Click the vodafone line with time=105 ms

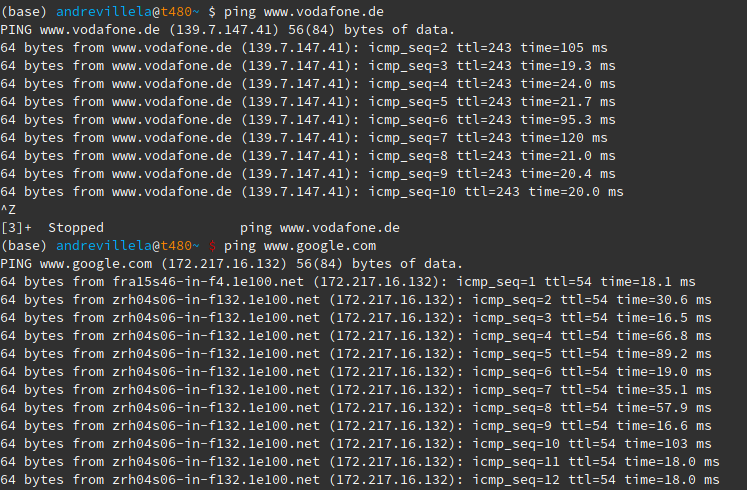point(304,48)
